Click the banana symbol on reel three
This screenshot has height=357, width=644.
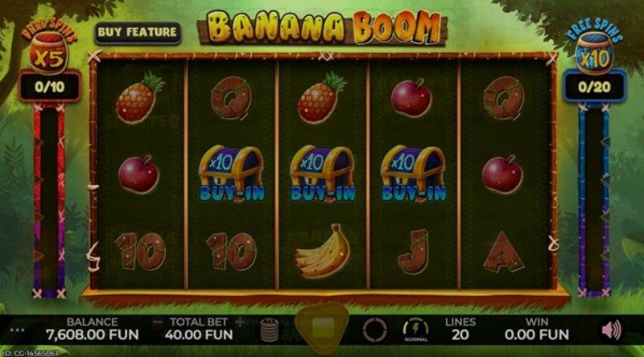[321, 251]
